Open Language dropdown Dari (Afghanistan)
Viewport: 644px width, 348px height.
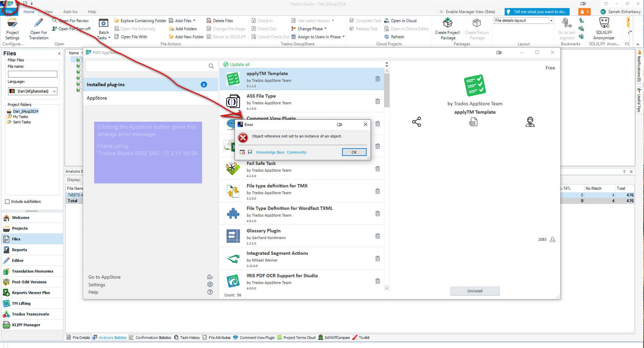tap(33, 91)
